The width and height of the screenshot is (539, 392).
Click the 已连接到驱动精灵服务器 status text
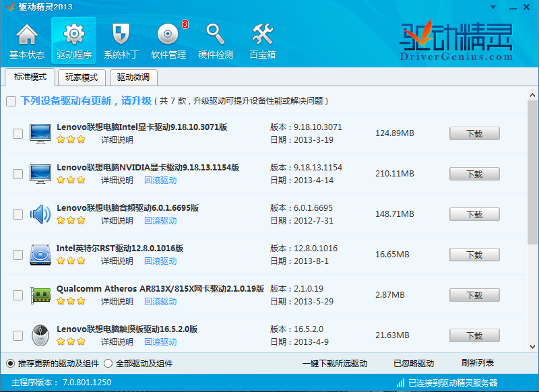[x=453, y=383]
